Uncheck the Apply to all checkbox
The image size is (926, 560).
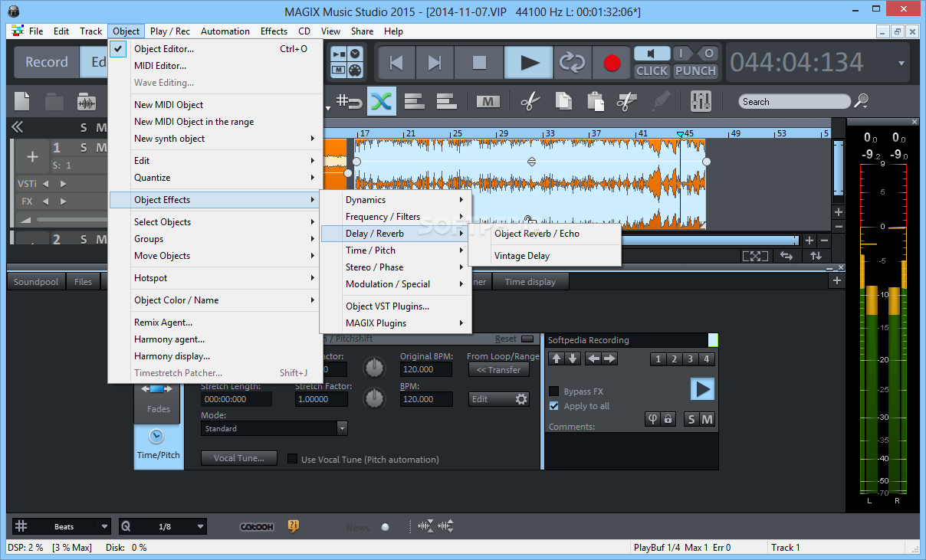click(x=554, y=406)
